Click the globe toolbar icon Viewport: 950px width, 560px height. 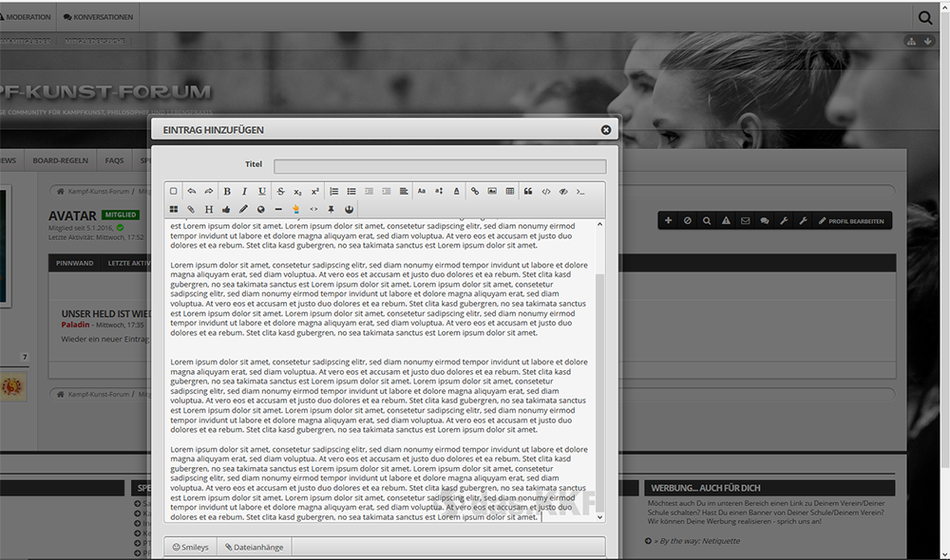pos(261,210)
